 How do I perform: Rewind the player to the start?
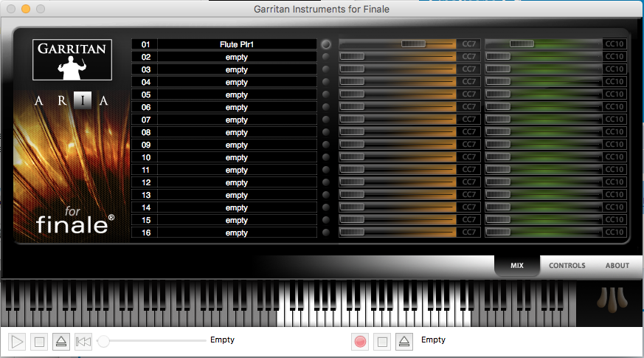pyautogui.click(x=83, y=342)
